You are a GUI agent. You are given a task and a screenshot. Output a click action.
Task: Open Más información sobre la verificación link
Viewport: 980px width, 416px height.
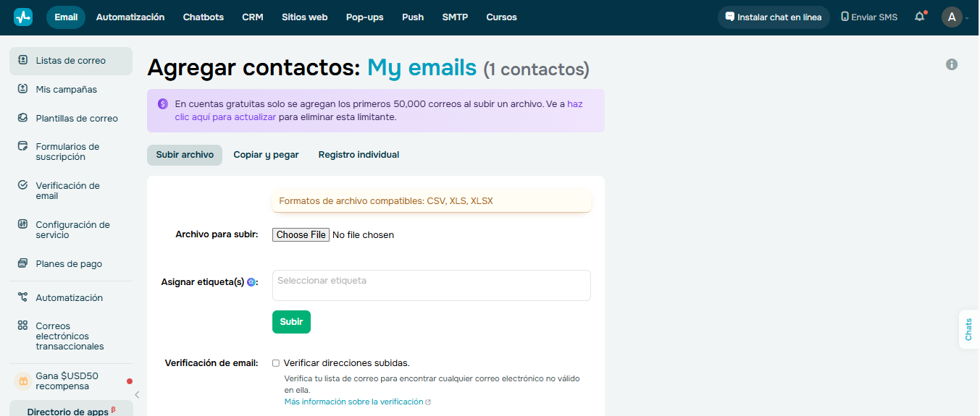pos(358,402)
